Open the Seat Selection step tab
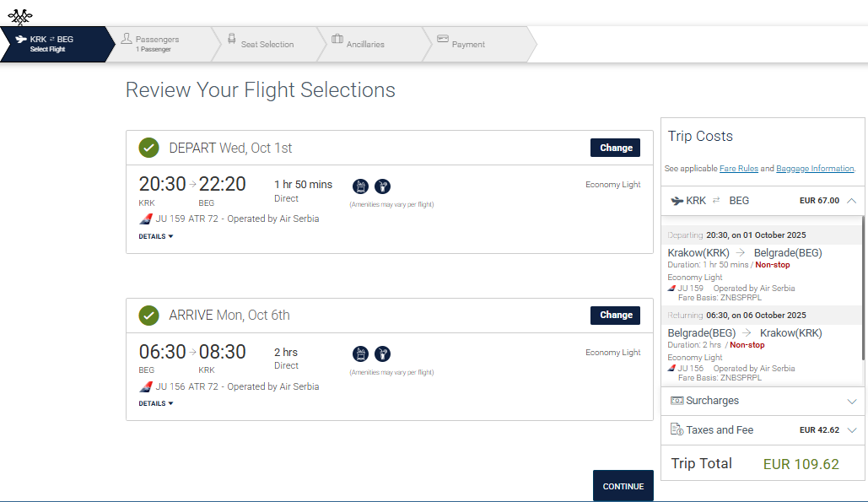Image resolution: width=868 pixels, height=502 pixels. 267,44
